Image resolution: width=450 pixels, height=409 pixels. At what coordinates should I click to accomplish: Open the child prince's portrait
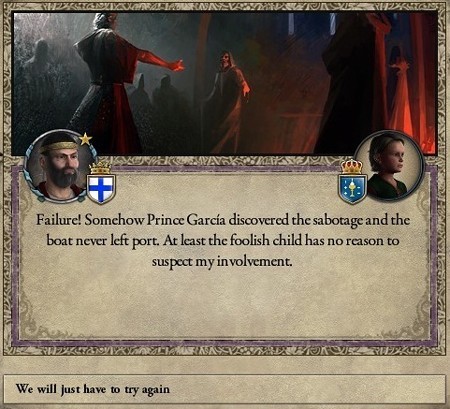click(389, 166)
